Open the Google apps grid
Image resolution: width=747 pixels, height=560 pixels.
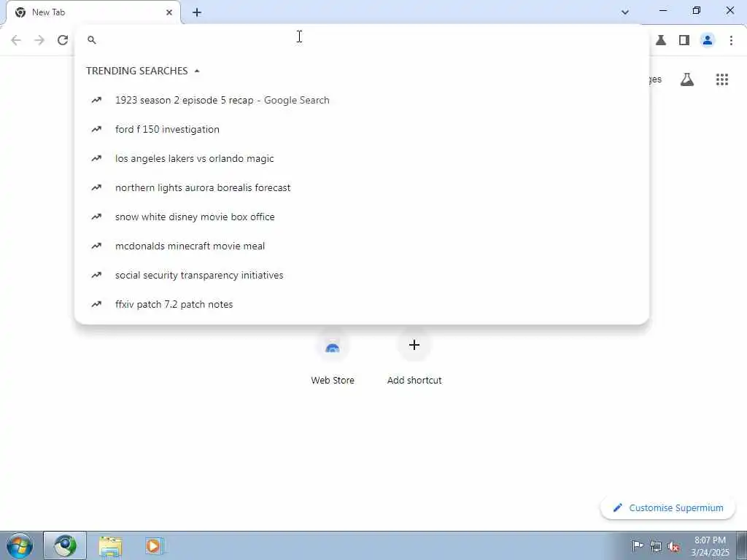(x=722, y=79)
